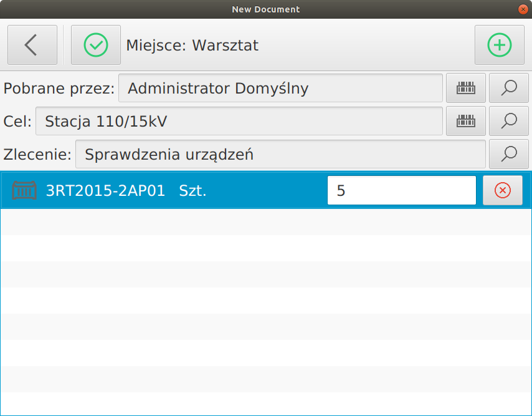The width and height of the screenshot is (532, 416).
Task: Click the Sprawdzenia urządzeń order field
Action: coord(280,154)
